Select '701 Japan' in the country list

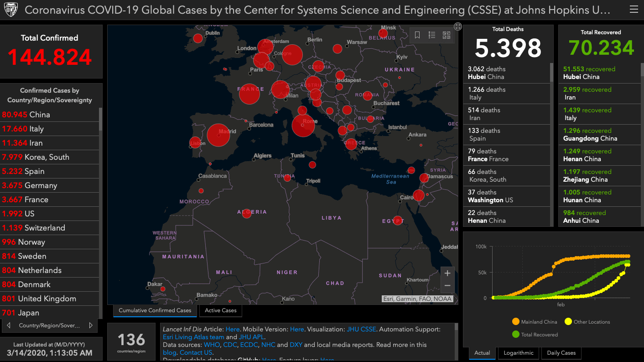coord(50,313)
